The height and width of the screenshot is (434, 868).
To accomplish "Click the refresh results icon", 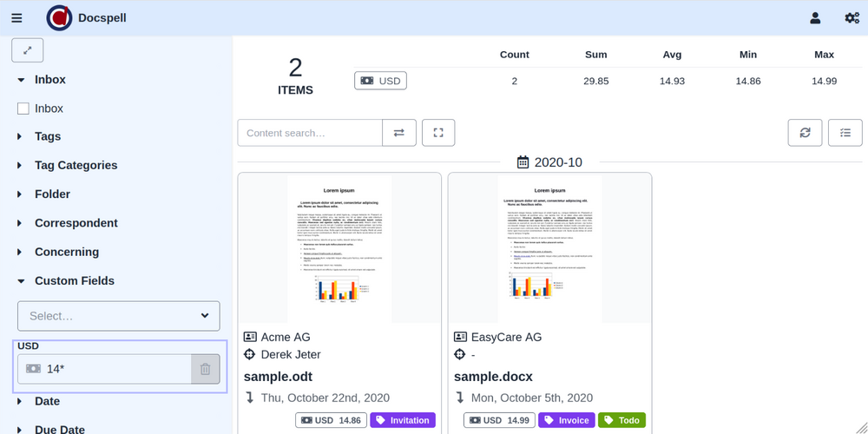I will (805, 133).
